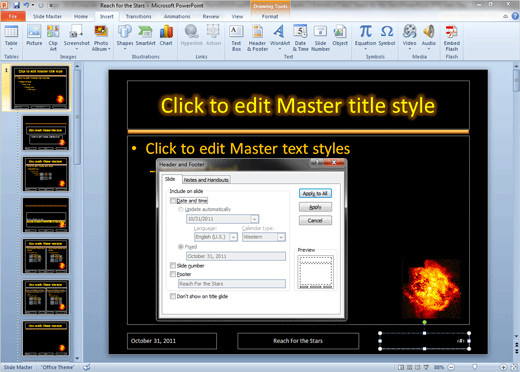Check Don't show on title slide

tap(173, 296)
